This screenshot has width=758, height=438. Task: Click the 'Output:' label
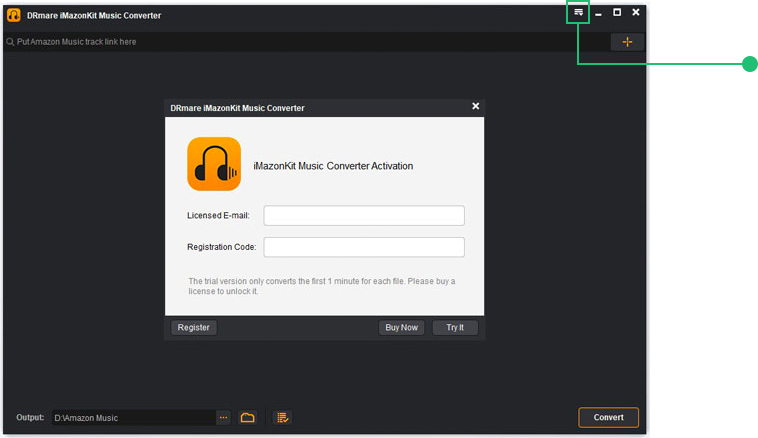(x=30, y=417)
